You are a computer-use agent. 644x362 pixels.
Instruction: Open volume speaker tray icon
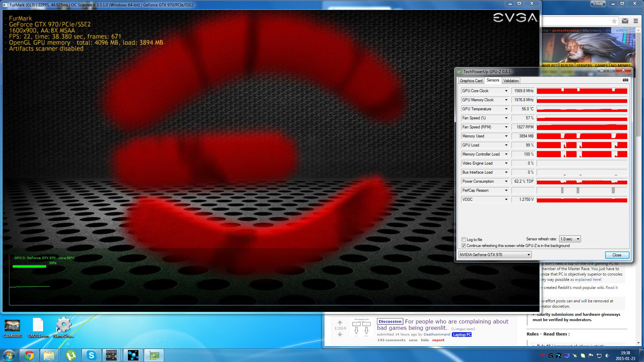coord(607,356)
